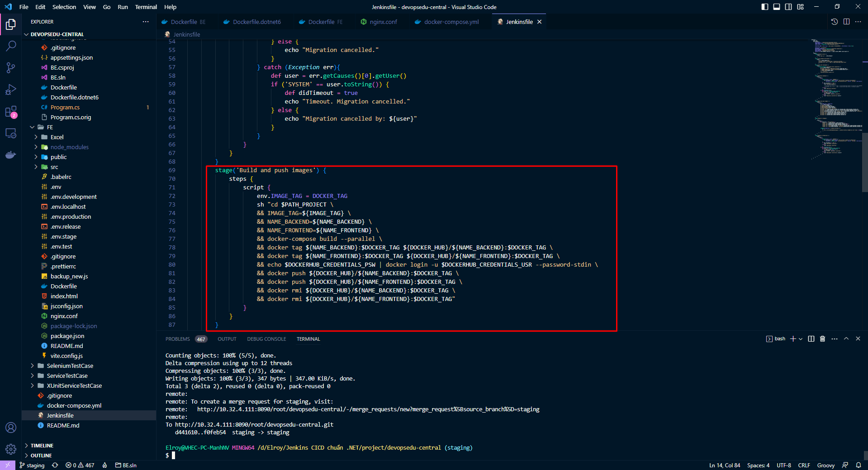
Task: Kill the terminal with trash icon
Action: tap(822, 338)
